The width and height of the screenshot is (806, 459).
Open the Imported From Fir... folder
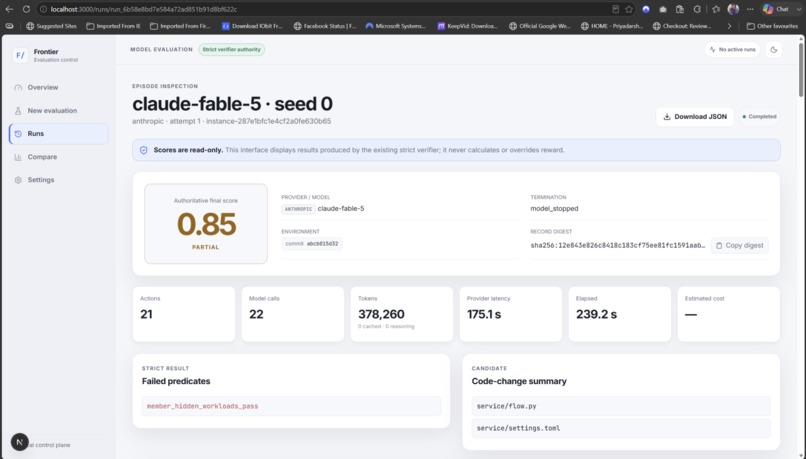point(179,26)
